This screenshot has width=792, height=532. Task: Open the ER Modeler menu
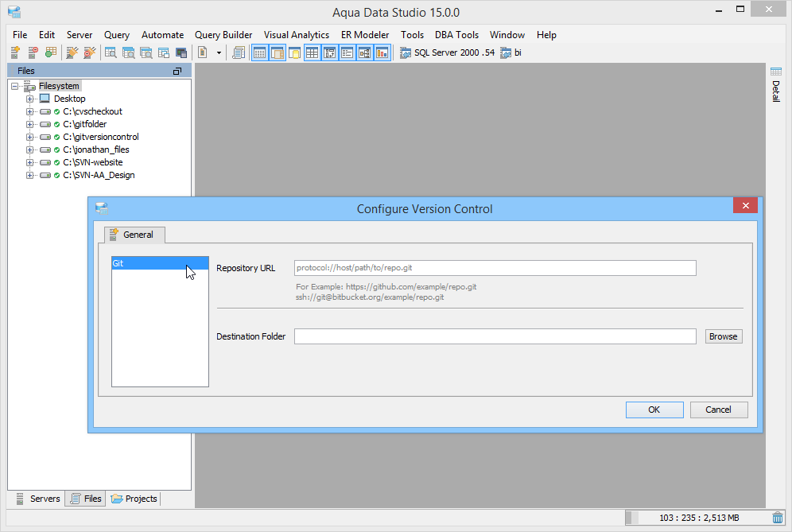click(x=365, y=35)
